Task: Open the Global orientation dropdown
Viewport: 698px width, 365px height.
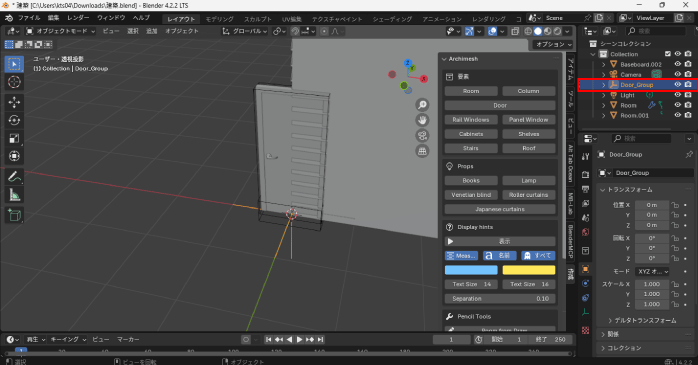Action: click(x=245, y=31)
